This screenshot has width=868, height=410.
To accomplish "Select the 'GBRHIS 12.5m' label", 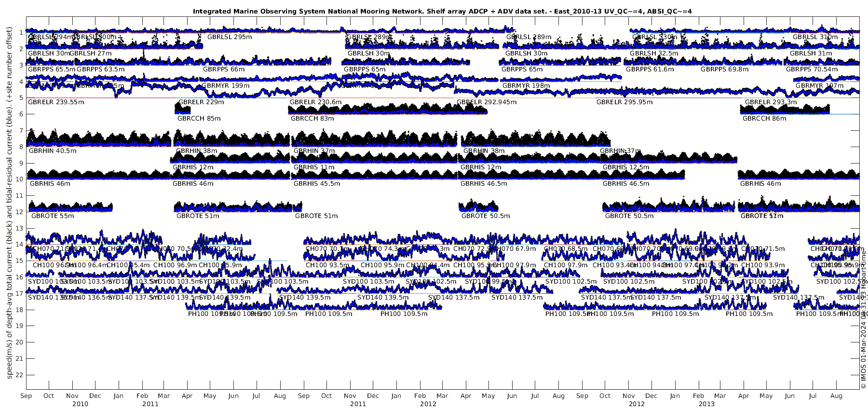I will pyautogui.click(x=625, y=167).
